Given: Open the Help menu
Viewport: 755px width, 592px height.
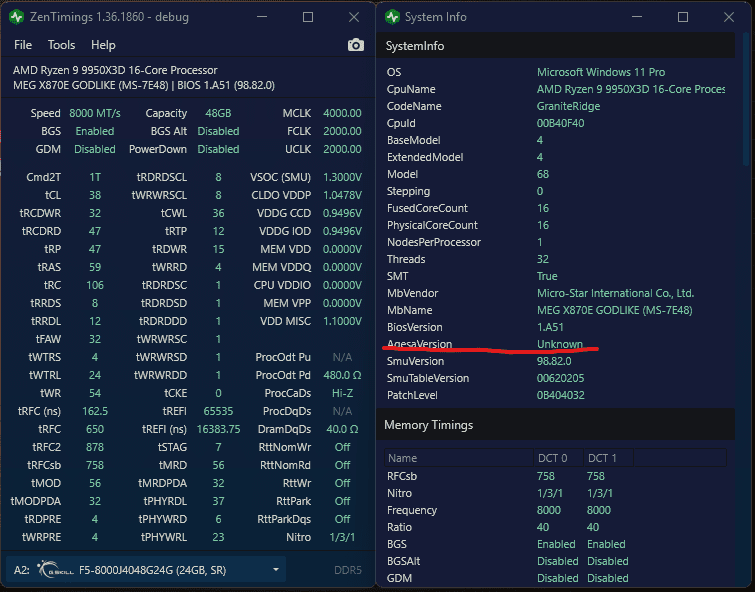Looking at the screenshot, I should coord(103,45).
